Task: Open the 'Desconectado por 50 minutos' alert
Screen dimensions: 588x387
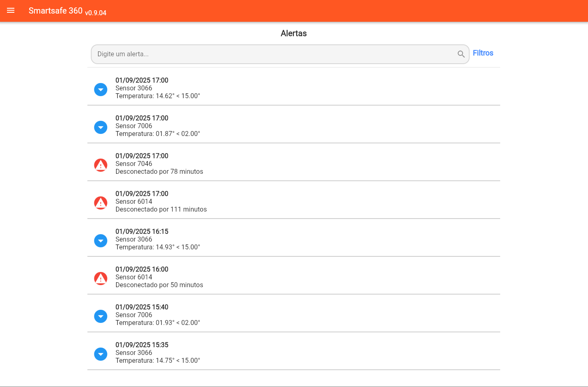Action: (159, 285)
